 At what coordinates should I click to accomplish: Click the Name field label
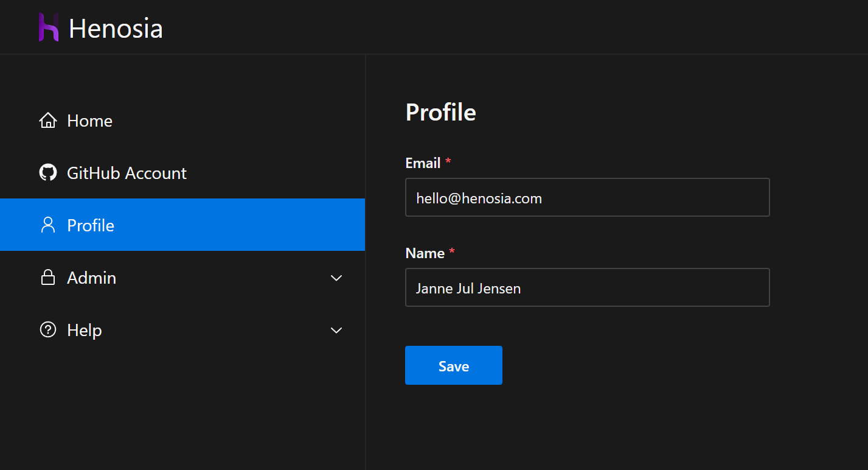[425, 253]
